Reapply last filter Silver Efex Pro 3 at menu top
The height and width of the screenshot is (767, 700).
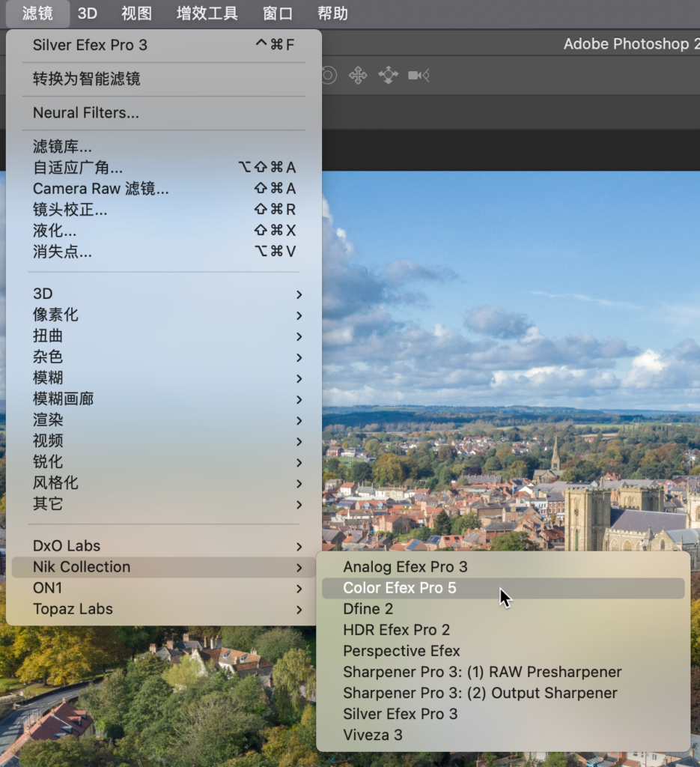[x=164, y=45]
